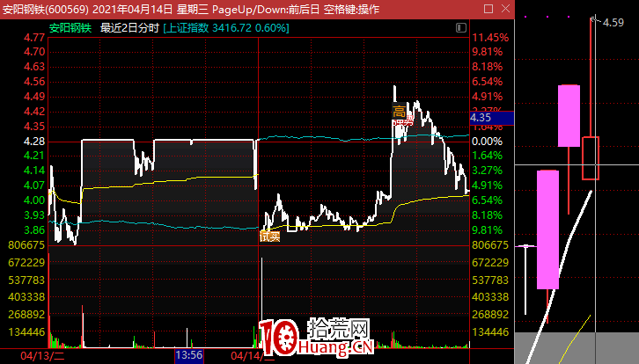Click the 上证指数 3416.72 0.60% index label

226,28
